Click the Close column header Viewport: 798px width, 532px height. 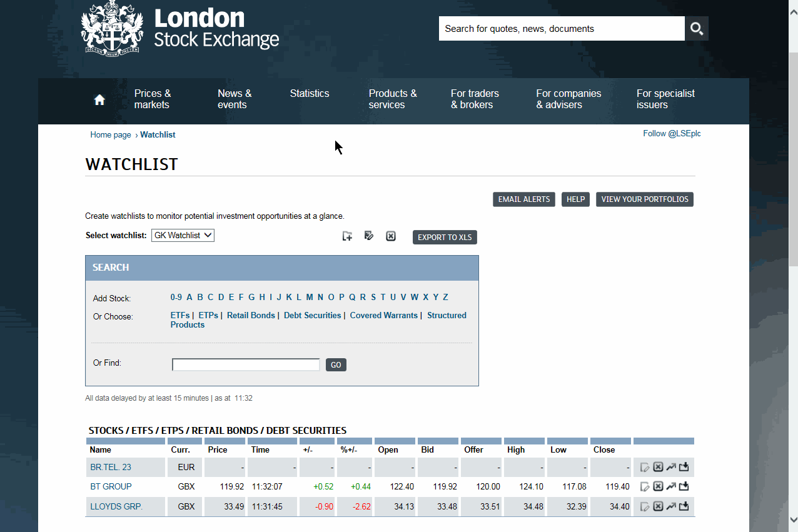(x=604, y=449)
